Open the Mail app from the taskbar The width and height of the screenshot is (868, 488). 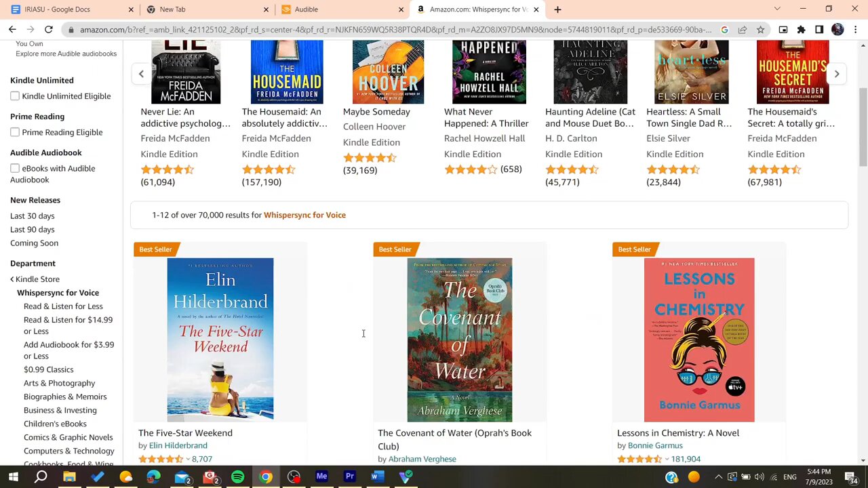coord(182,476)
